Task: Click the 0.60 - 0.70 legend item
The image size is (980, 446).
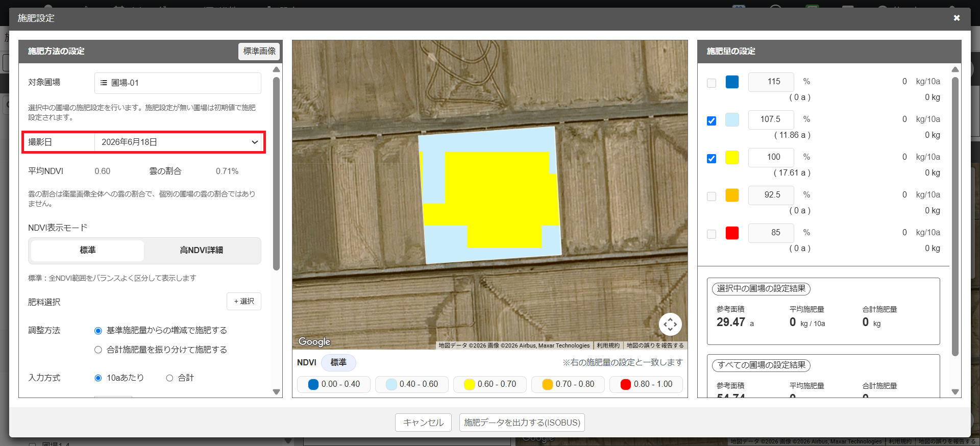Action: (x=490, y=384)
